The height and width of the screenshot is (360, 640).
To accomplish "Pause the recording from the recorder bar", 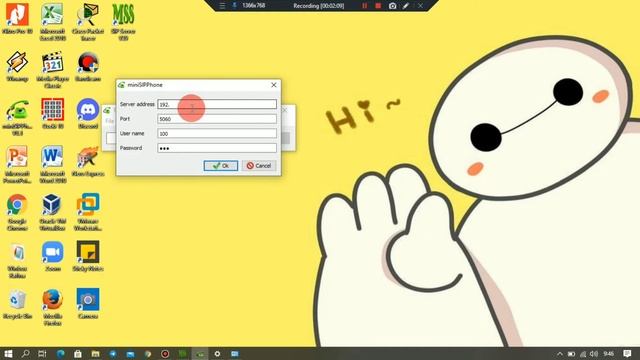I will coord(364,6).
